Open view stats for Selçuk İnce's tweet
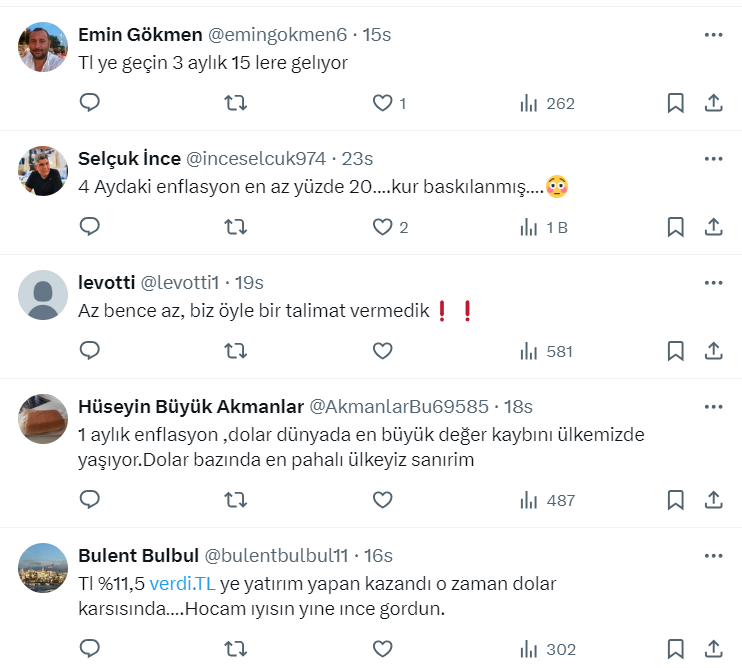 (545, 227)
